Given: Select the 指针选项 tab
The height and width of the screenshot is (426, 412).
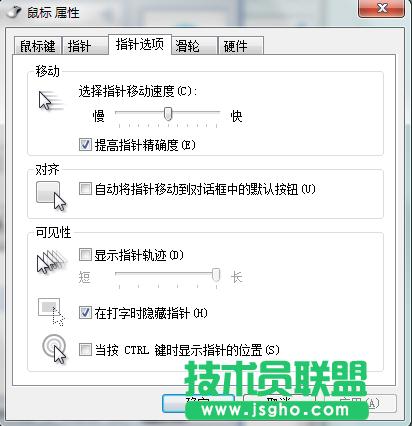Looking at the screenshot, I should 140,44.
